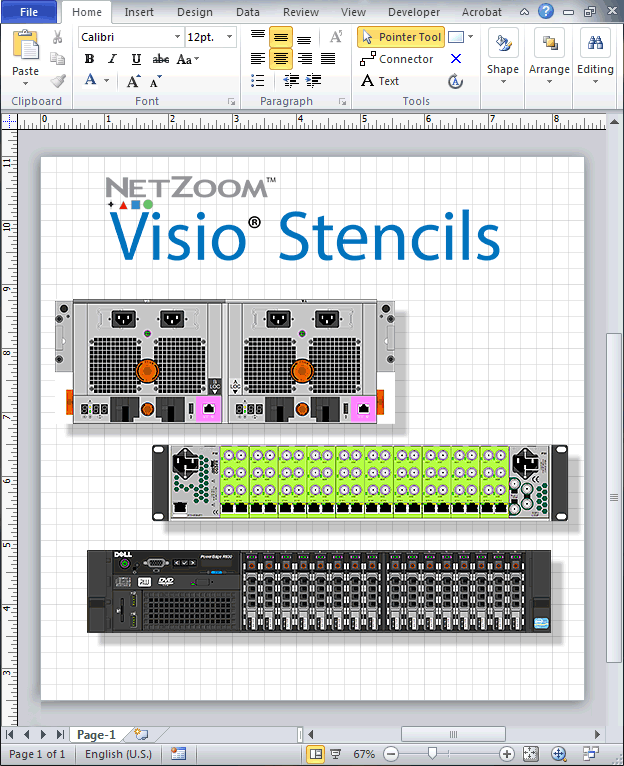The height and width of the screenshot is (766, 624).
Task: Open the Developer tab
Action: coord(414,12)
